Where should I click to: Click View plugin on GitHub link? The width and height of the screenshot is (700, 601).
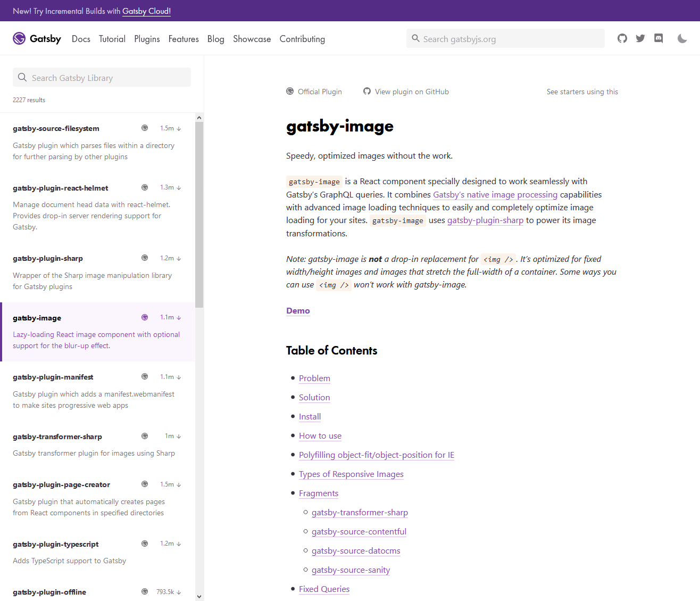click(x=412, y=92)
